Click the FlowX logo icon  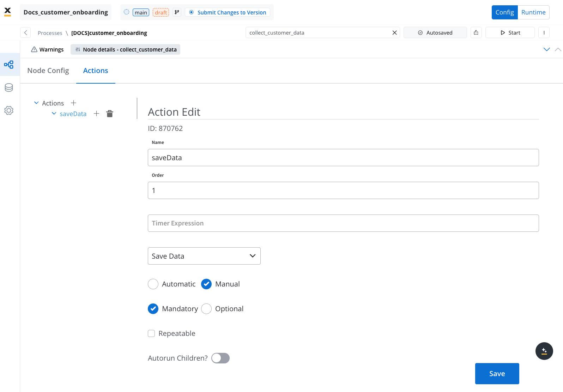pyautogui.click(x=7, y=12)
